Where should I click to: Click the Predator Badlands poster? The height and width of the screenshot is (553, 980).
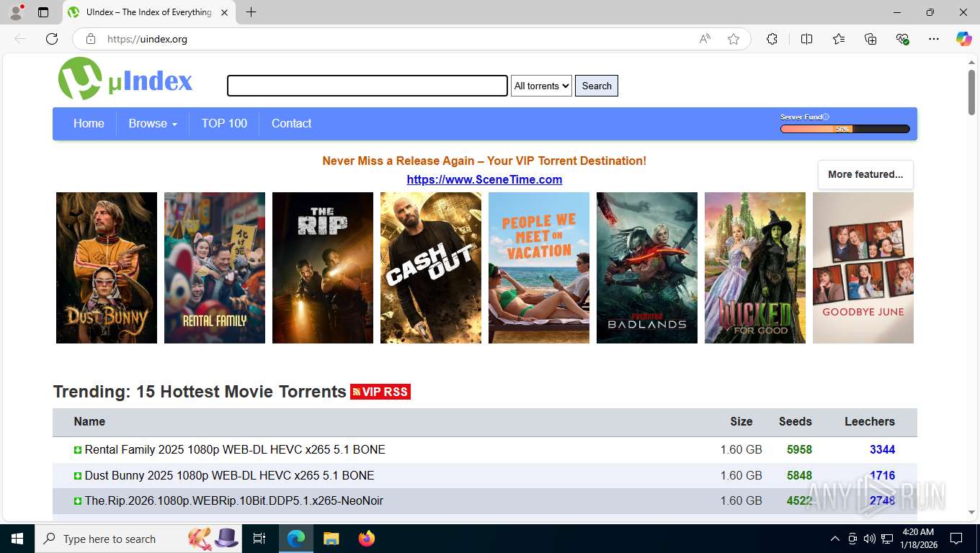(x=647, y=268)
